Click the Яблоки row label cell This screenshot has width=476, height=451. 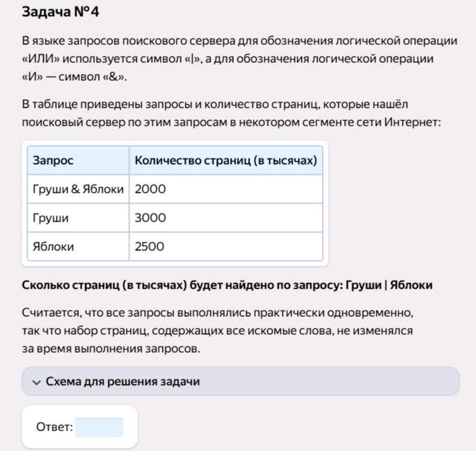[79, 247]
